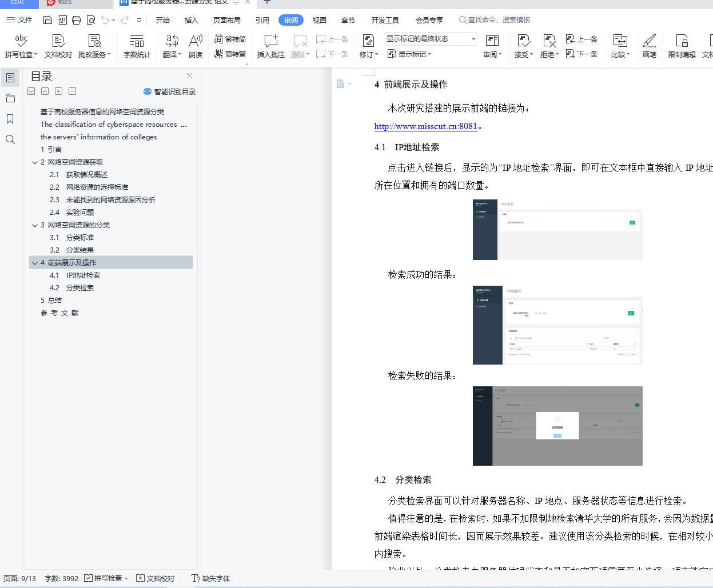Click the word count 3992 in status bar
Image resolution: width=713 pixels, height=588 pixels.
(x=62, y=578)
